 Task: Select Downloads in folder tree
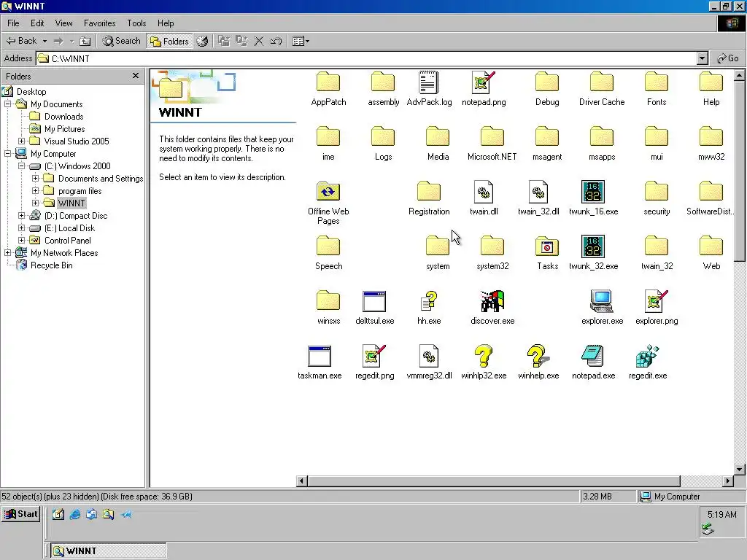click(x=64, y=116)
